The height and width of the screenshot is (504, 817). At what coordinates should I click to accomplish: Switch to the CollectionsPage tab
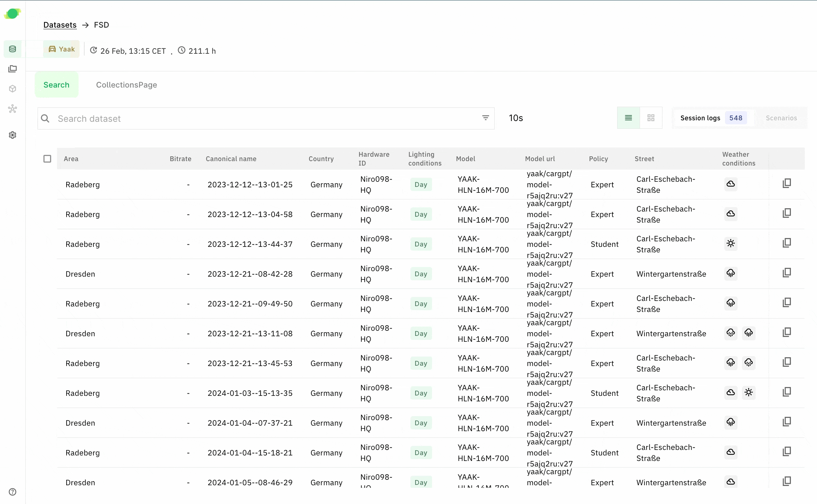coord(126,85)
